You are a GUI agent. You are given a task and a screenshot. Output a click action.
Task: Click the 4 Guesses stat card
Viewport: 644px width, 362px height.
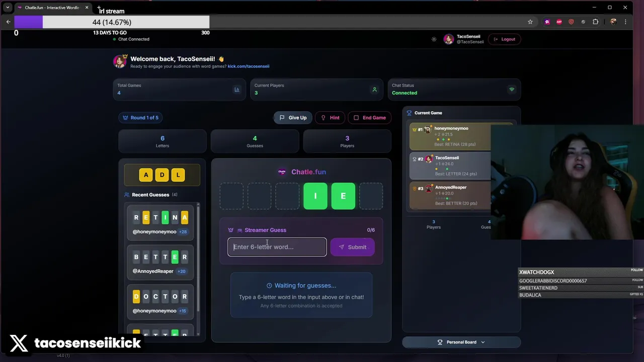tap(255, 141)
